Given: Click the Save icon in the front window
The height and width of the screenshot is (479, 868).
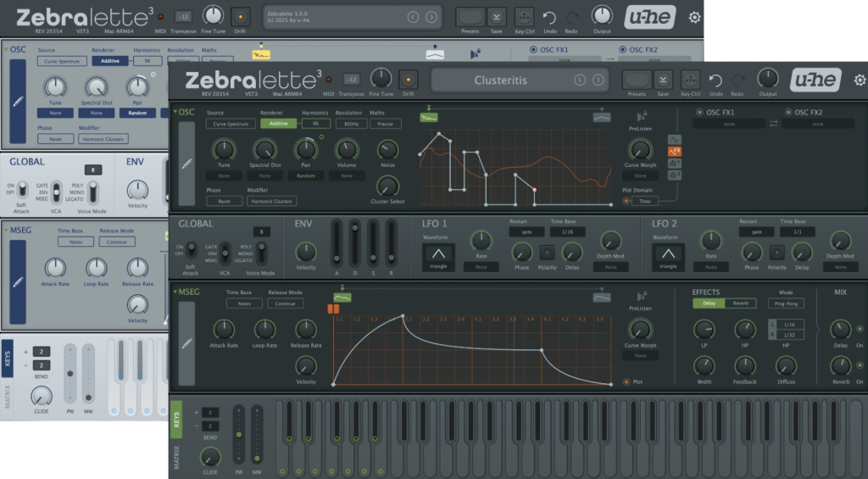Looking at the screenshot, I should 663,81.
